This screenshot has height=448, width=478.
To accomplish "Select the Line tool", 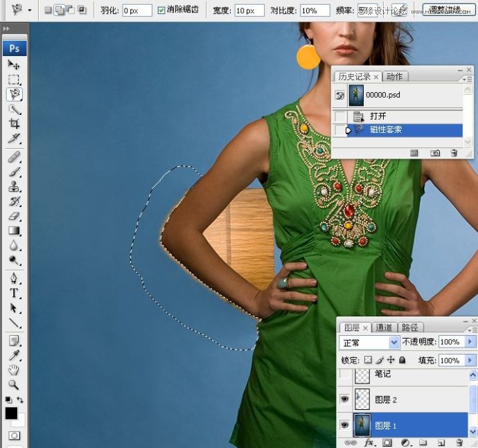I will 14,323.
